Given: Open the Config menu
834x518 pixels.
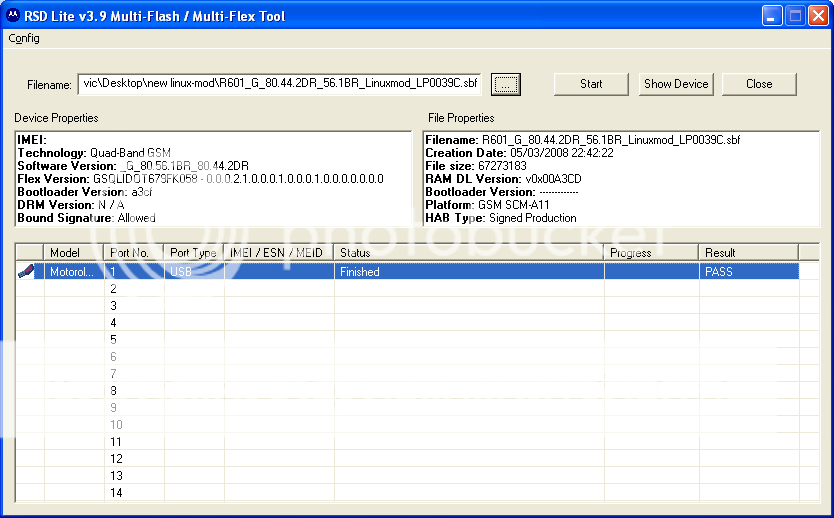Looking at the screenshot, I should click(x=24, y=38).
